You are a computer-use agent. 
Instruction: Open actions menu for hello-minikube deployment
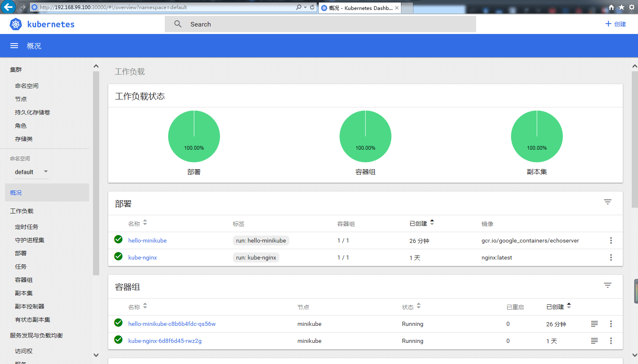(611, 240)
